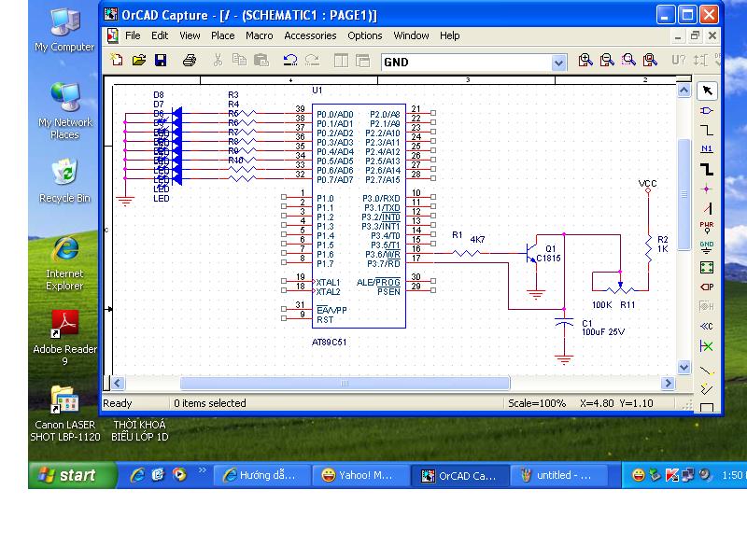Image resolution: width=747 pixels, height=560 pixels.
Task: Expand the GND part selection dropdown
Action: point(559,63)
